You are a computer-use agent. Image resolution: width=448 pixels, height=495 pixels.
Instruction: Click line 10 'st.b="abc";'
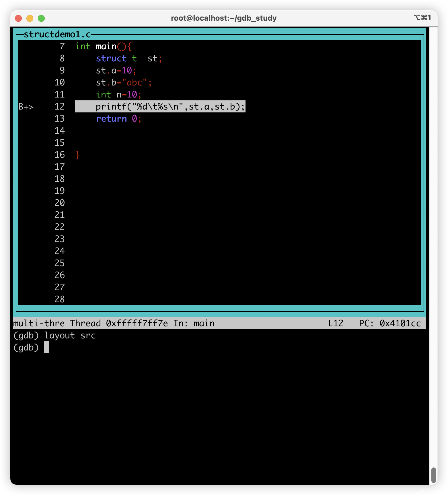click(x=124, y=83)
